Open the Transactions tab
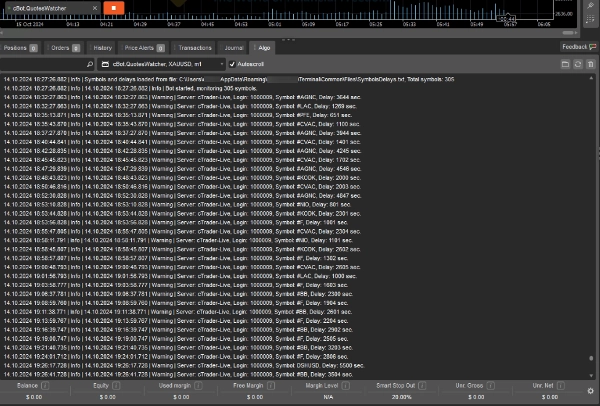 (194, 47)
